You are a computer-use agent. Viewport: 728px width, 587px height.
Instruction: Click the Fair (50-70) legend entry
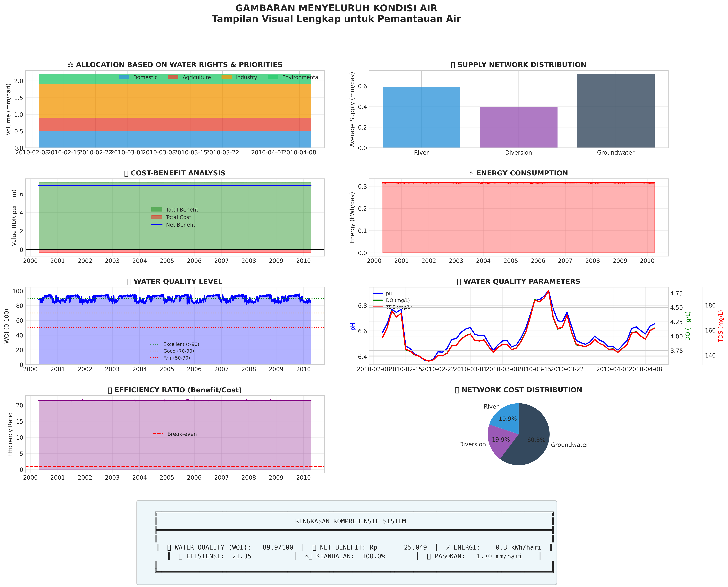click(177, 358)
